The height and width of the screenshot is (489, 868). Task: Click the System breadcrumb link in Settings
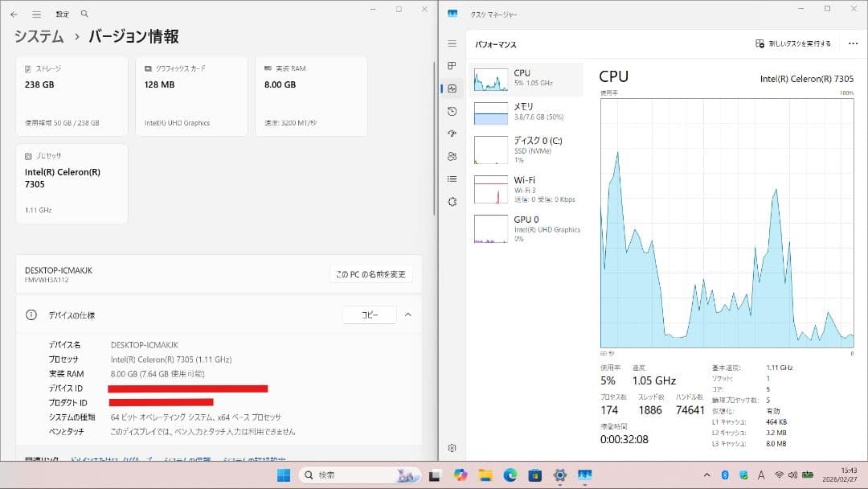[39, 36]
